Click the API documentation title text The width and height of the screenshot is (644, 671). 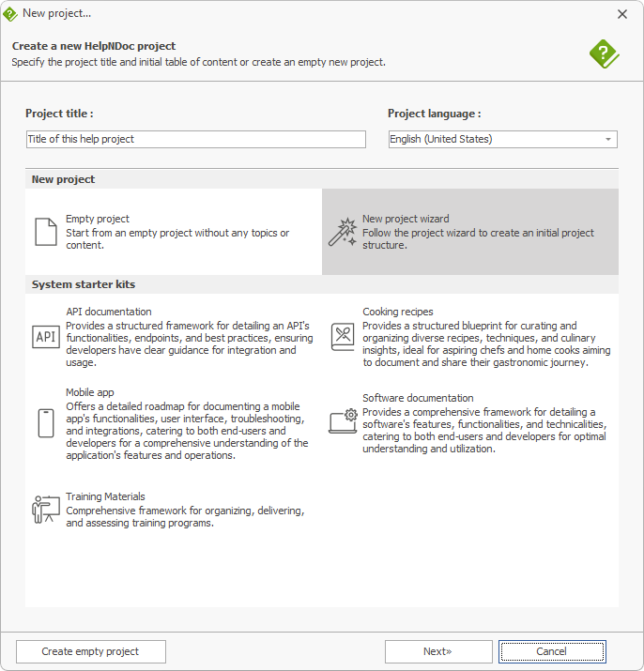click(108, 312)
